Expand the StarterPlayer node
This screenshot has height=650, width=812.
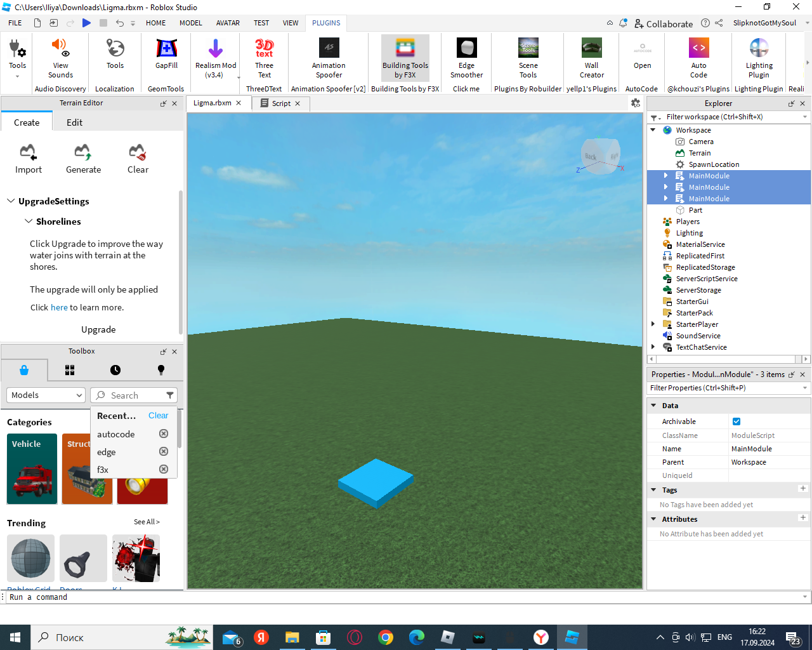point(653,324)
